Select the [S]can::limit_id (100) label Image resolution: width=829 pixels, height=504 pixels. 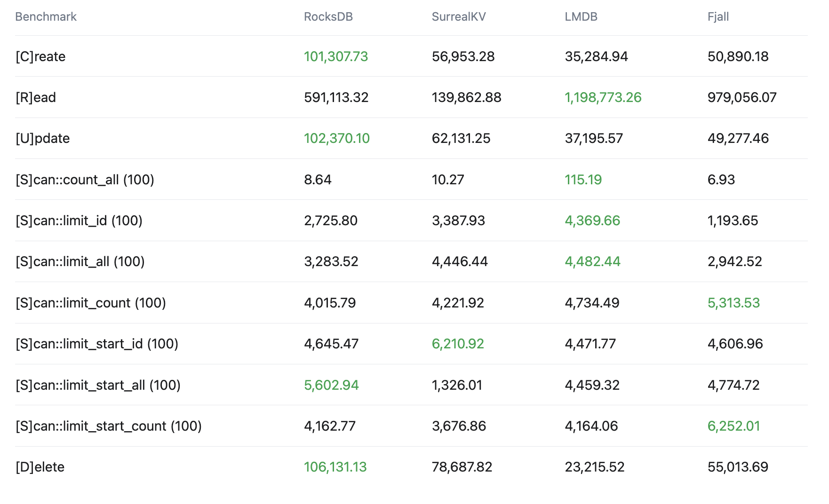[79, 220]
